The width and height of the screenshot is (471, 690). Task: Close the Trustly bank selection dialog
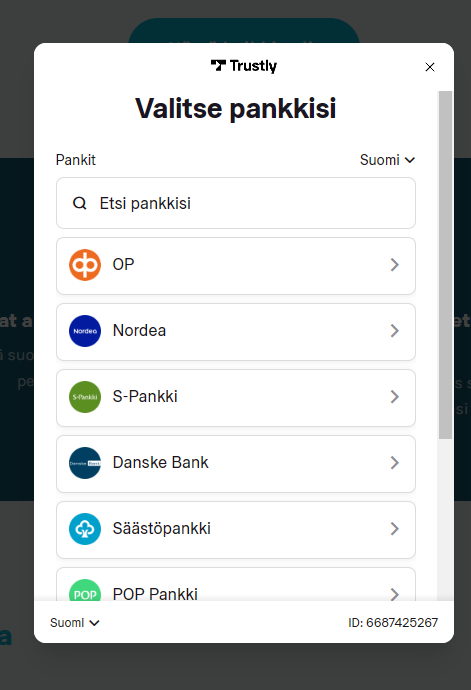pos(430,67)
